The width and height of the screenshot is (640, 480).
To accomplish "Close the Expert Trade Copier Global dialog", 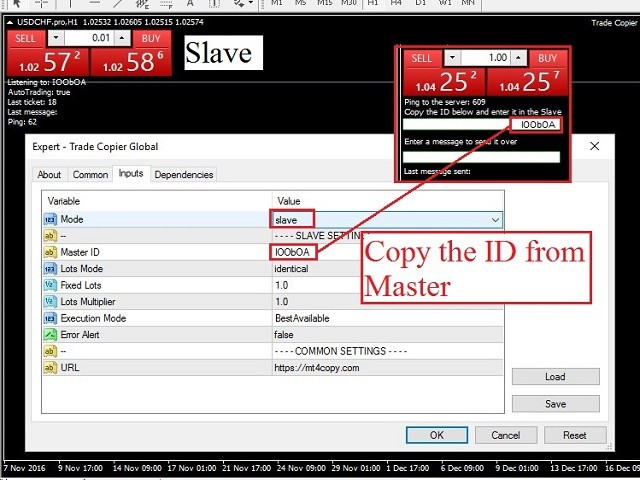I will (x=595, y=146).
